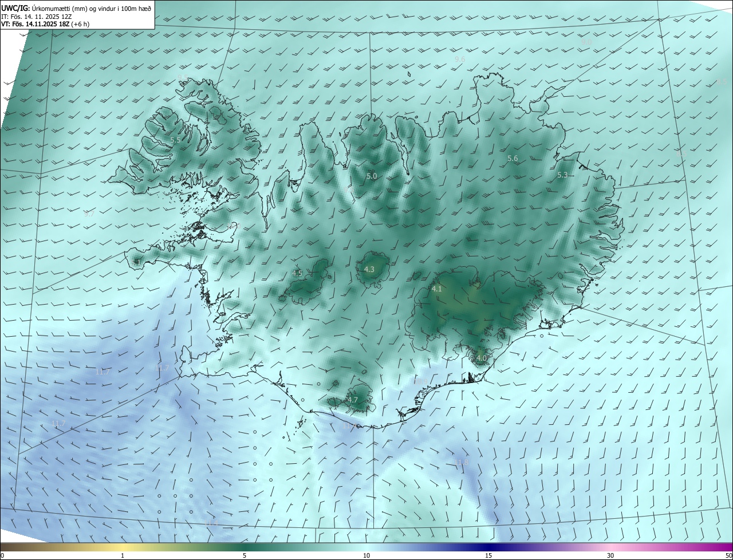This screenshot has height=560, width=733.
Task: Click the 9.7 value label west of Iceland
Action: tap(89, 214)
